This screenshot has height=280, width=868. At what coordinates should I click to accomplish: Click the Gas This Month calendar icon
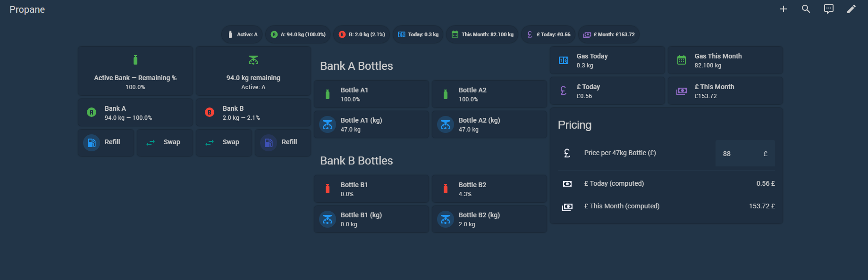682,60
